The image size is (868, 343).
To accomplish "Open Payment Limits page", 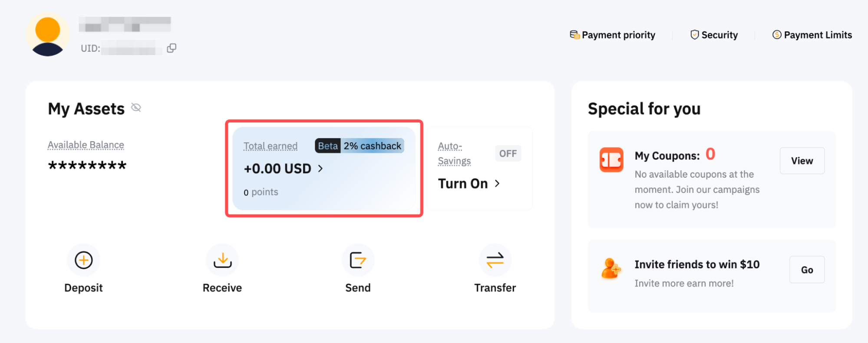I will (812, 35).
